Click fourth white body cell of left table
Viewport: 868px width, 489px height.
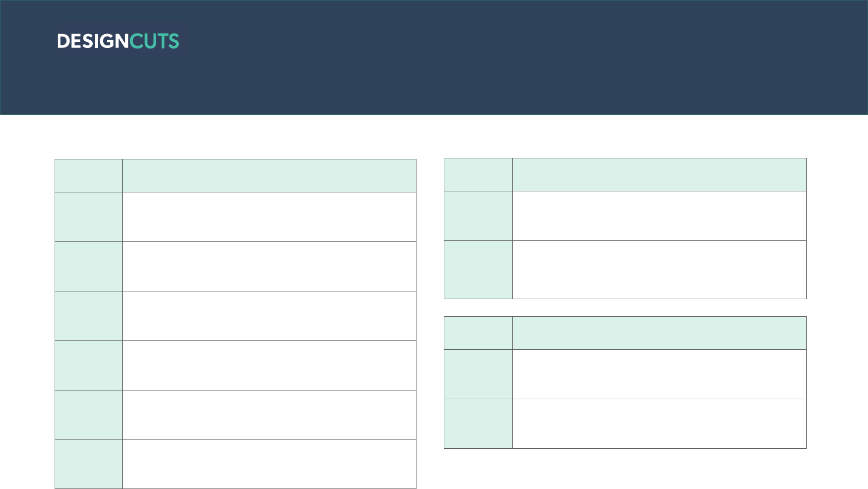click(269, 366)
